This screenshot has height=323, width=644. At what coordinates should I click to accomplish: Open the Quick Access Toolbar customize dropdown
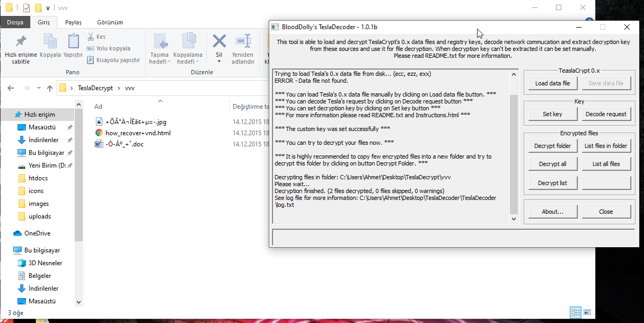(48, 8)
